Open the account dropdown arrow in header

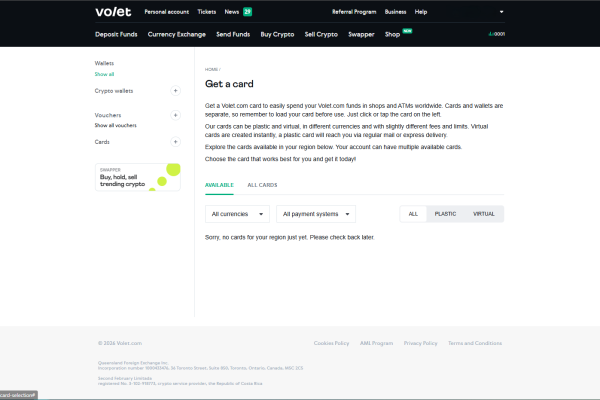pos(501,12)
